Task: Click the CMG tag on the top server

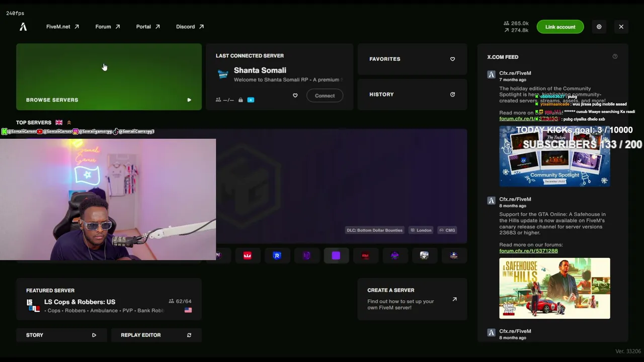Action: pos(447,230)
